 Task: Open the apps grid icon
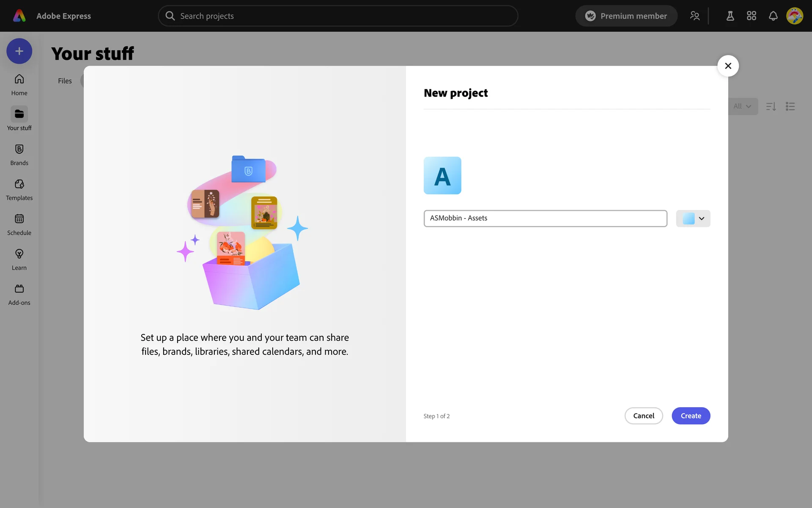[751, 16]
